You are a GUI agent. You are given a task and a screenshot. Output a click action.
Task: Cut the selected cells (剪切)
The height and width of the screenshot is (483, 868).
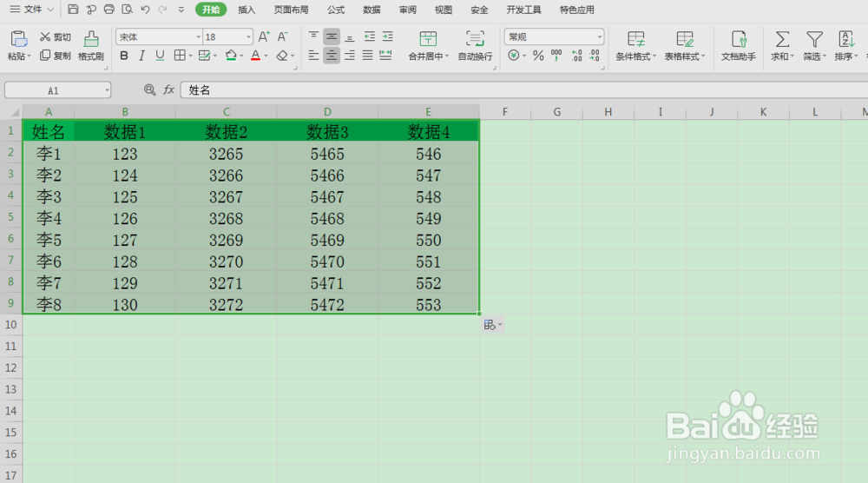point(55,37)
